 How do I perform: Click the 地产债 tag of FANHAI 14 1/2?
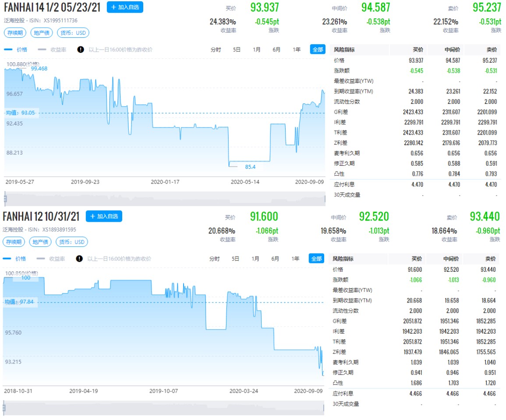click(42, 32)
